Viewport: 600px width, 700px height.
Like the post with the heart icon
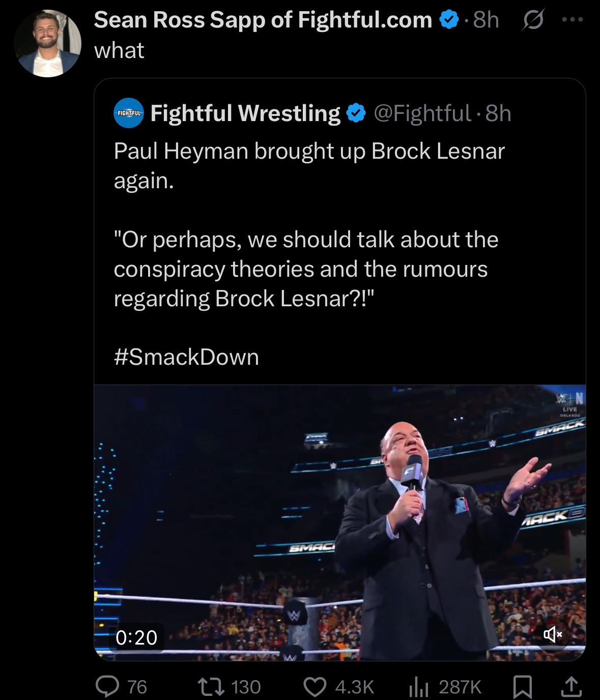coord(315,687)
